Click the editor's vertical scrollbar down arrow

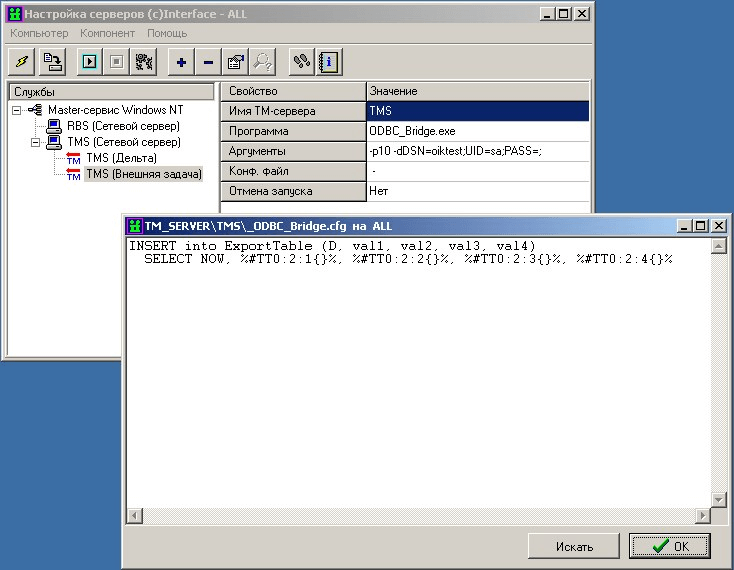718,499
